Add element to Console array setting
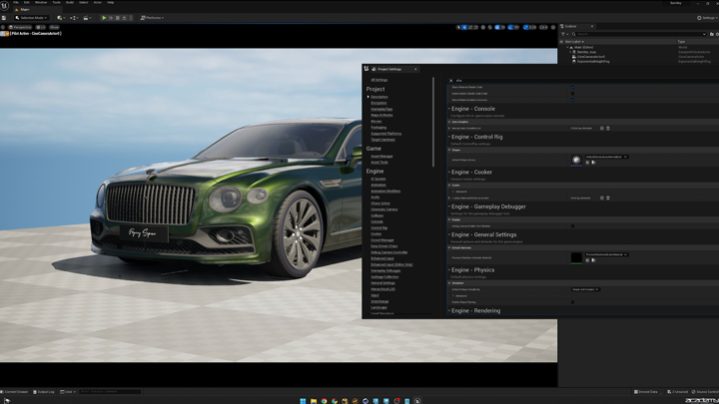This screenshot has width=719, height=404. click(x=602, y=128)
